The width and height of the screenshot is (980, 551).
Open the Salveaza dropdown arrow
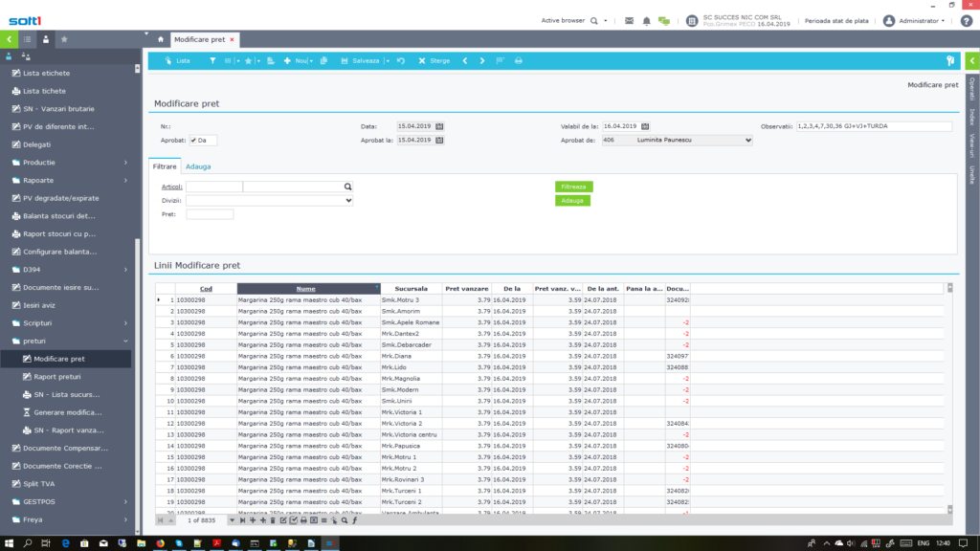[388, 61]
